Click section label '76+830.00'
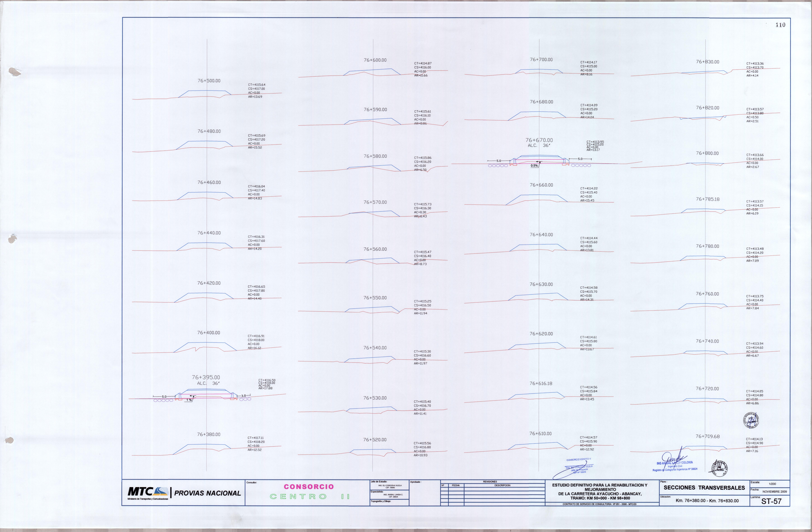Screen dimensions: 812x532 [x=708, y=62]
